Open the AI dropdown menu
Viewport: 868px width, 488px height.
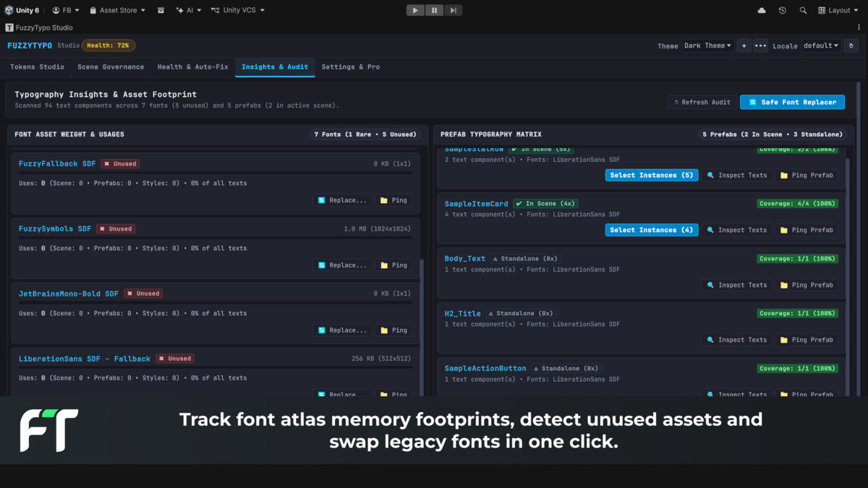[190, 10]
